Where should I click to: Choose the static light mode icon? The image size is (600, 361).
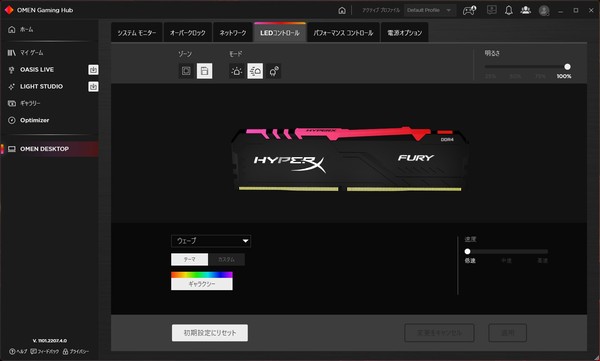(x=236, y=71)
